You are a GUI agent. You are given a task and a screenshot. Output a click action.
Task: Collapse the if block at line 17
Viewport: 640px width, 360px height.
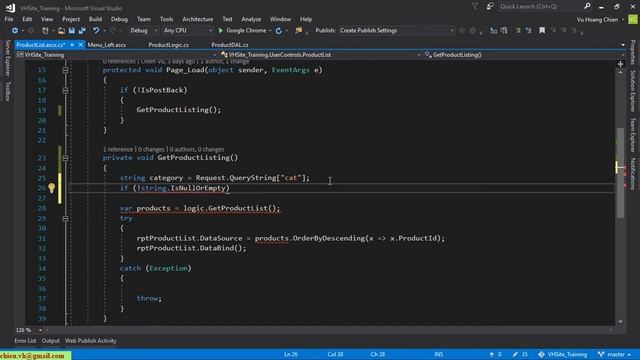coord(65,90)
